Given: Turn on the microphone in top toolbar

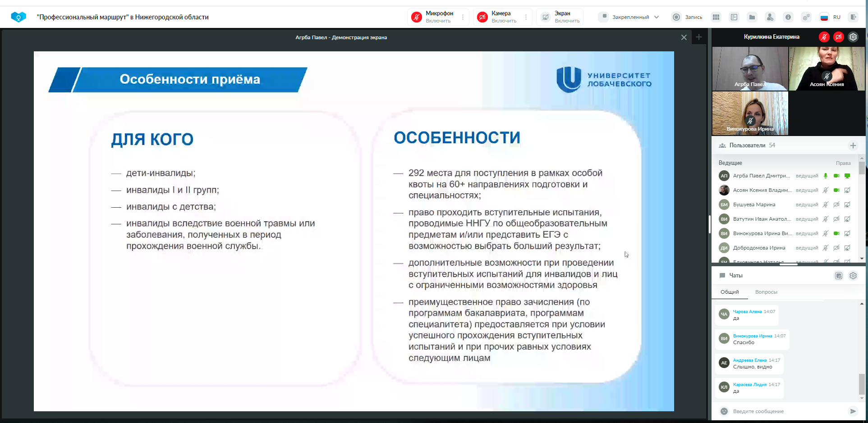Looking at the screenshot, I should pyautogui.click(x=417, y=17).
